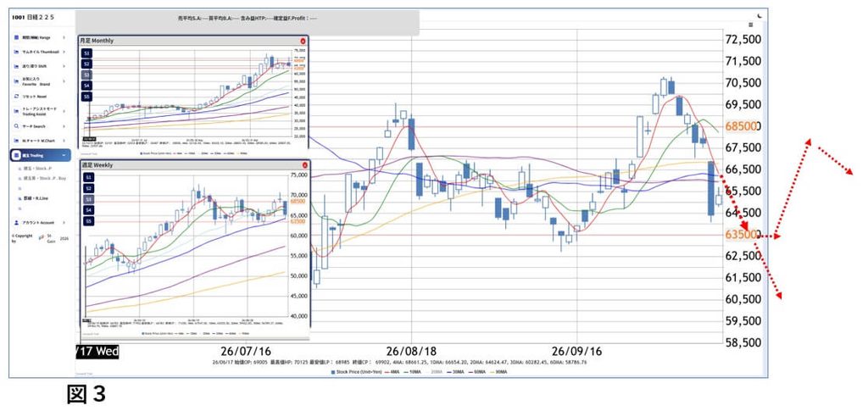The image size is (868, 411).
Task: Click the highlighted /17 Wed date marker
Action: tap(97, 352)
